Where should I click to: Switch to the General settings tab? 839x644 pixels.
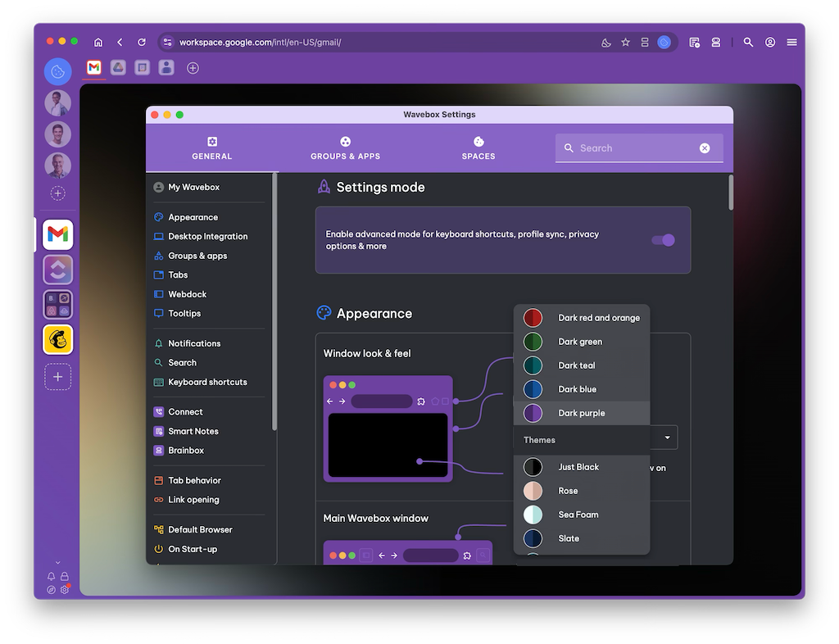212,148
